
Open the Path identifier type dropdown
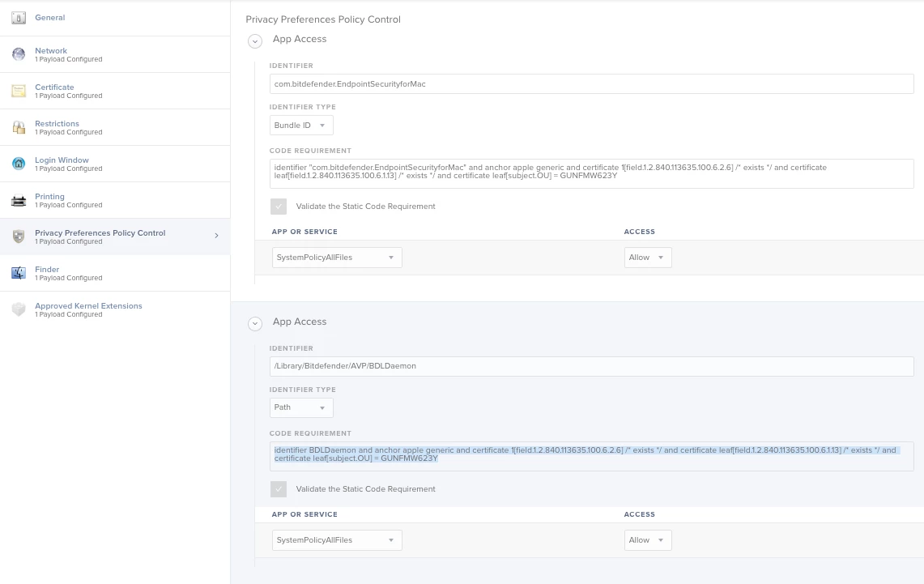[301, 407]
